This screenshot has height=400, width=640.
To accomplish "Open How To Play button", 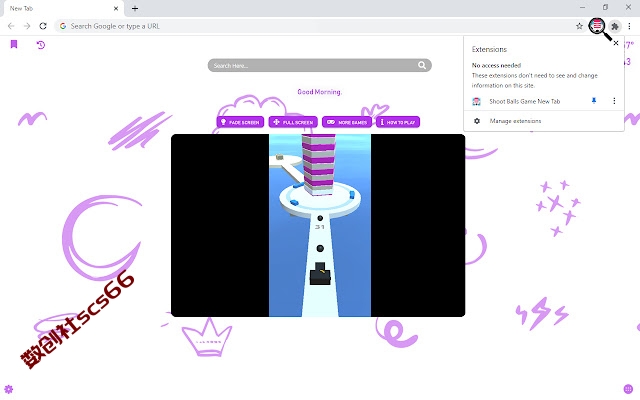I will coord(398,122).
